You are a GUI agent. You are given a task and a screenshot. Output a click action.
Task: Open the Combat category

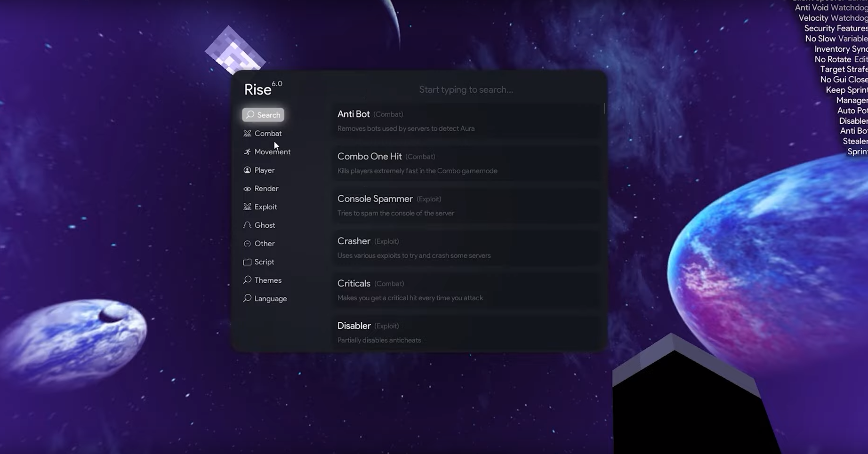[263, 133]
